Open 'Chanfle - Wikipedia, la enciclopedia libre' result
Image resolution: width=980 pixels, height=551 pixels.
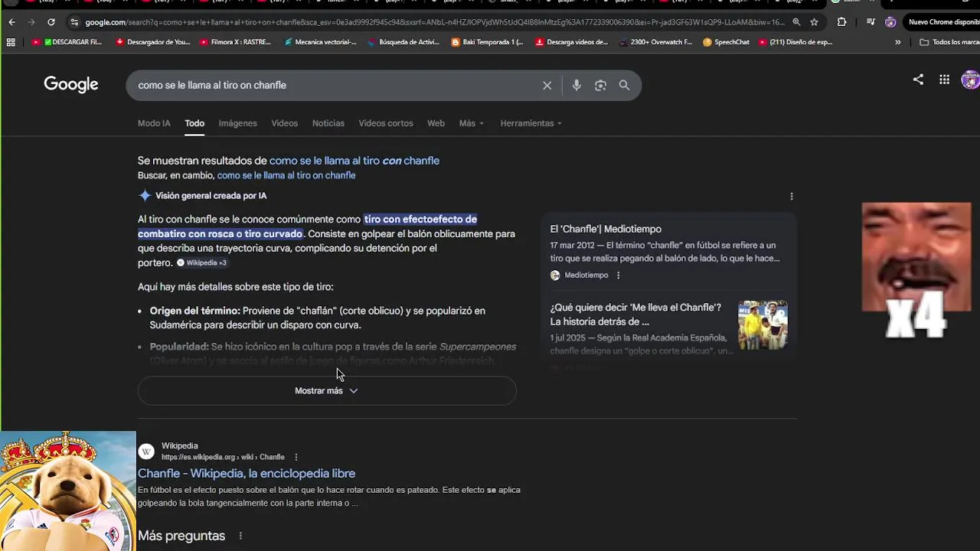247,474
